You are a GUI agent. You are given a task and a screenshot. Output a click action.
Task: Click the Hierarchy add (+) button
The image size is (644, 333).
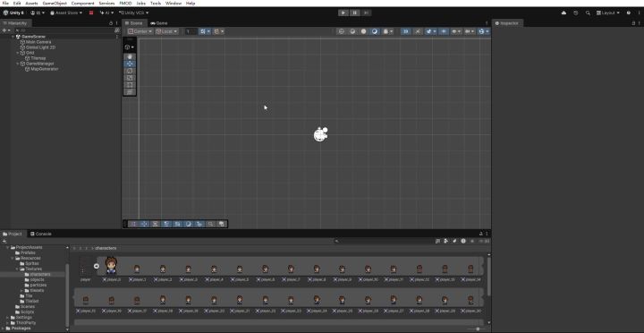(x=5, y=30)
